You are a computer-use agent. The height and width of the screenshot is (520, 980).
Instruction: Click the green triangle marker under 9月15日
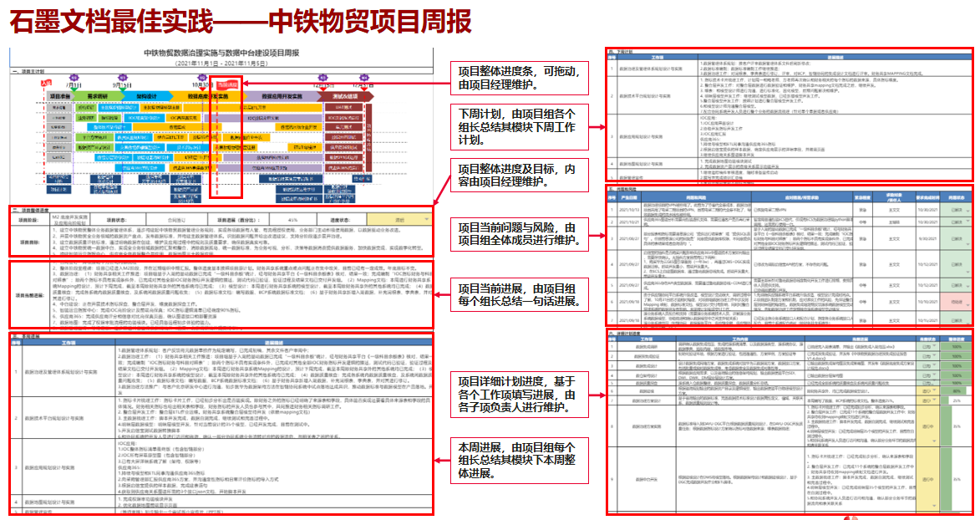click(x=123, y=89)
